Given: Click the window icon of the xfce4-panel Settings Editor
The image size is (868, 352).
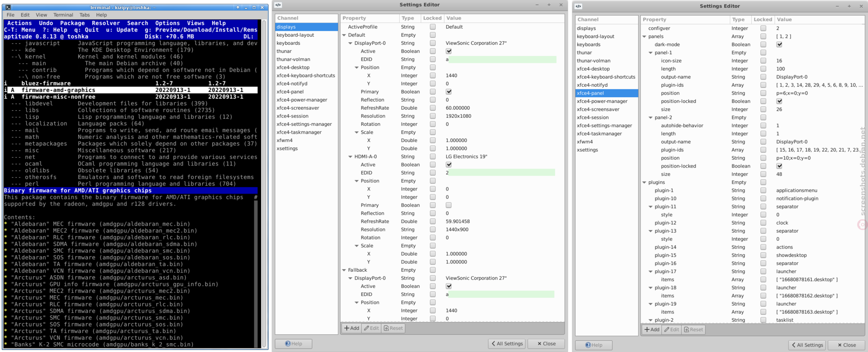Looking at the screenshot, I should click(x=579, y=6).
